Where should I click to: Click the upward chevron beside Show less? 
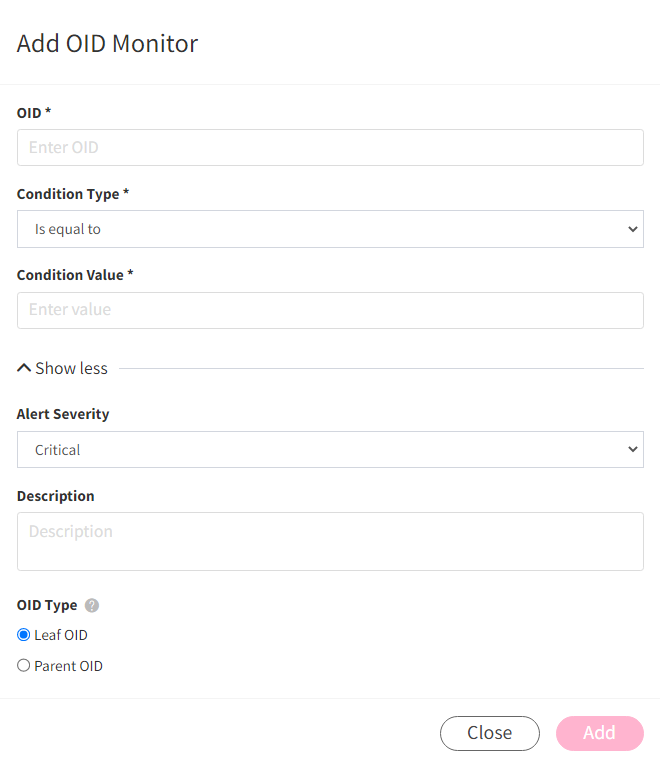[24, 368]
